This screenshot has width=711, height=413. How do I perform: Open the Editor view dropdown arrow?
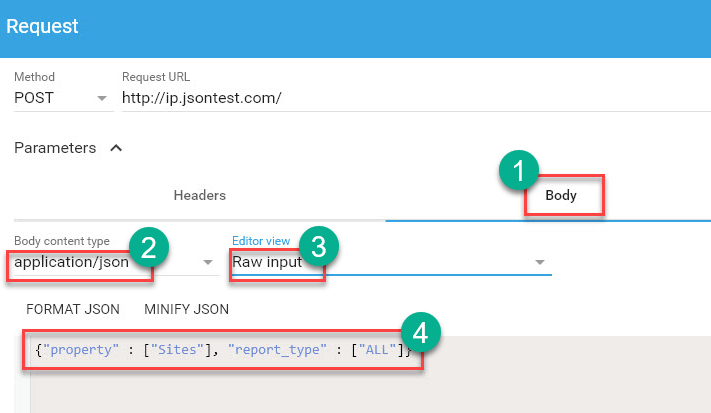click(540, 262)
